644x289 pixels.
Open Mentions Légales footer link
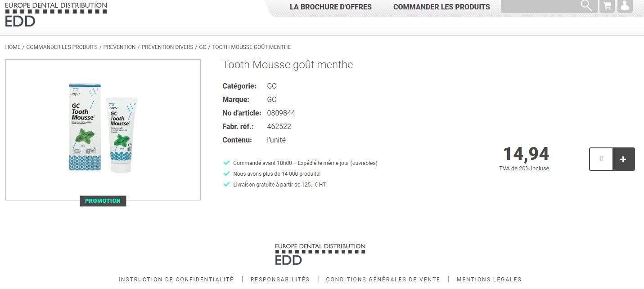[x=489, y=280]
